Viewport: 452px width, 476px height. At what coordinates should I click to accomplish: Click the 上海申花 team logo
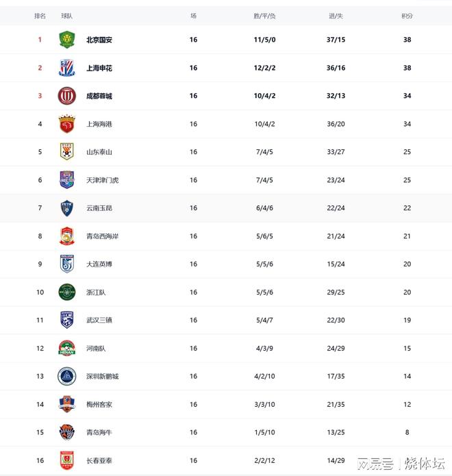click(66, 68)
